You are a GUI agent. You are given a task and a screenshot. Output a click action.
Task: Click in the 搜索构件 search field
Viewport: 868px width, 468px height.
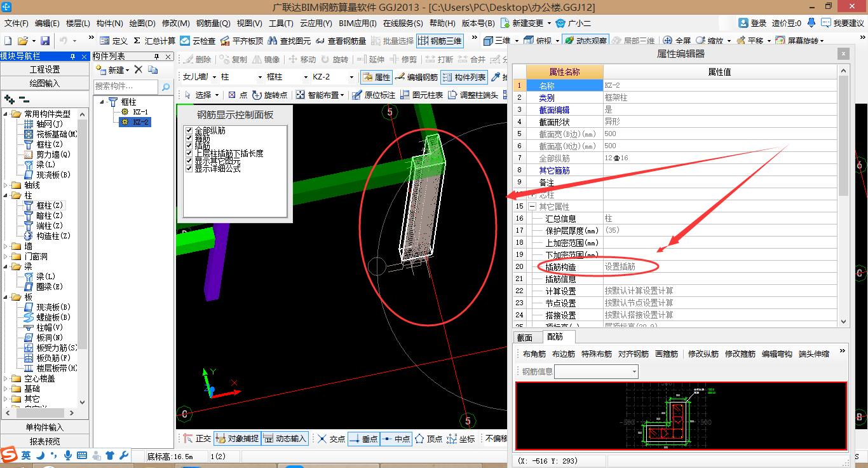(126, 86)
